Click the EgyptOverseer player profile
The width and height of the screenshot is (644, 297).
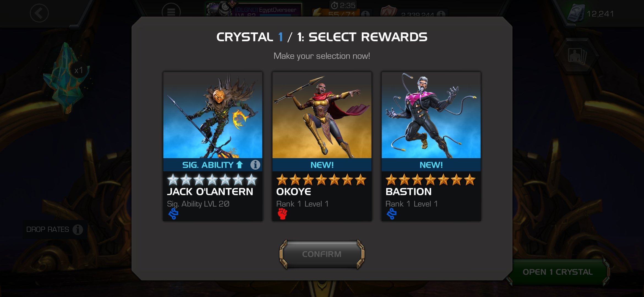pyautogui.click(x=253, y=10)
